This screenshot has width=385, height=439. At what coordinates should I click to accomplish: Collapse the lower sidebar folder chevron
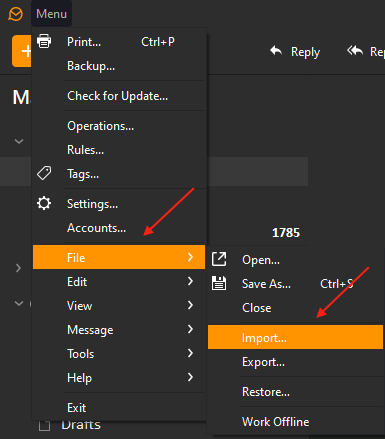[19, 303]
